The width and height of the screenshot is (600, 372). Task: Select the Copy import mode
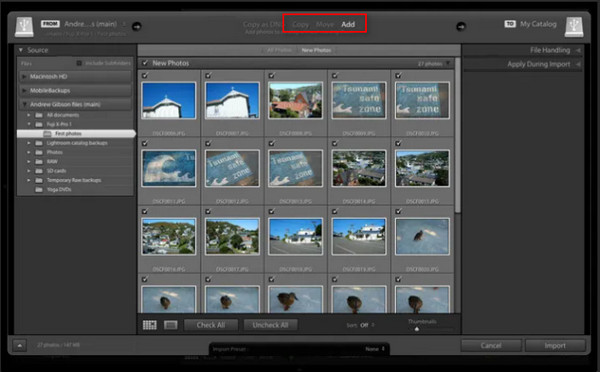(x=300, y=24)
